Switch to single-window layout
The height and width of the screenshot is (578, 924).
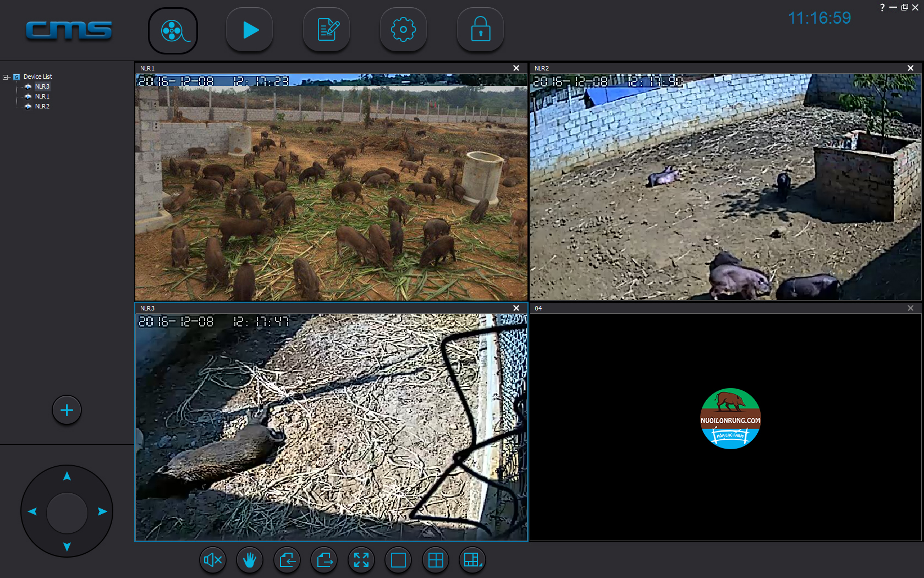(398, 560)
